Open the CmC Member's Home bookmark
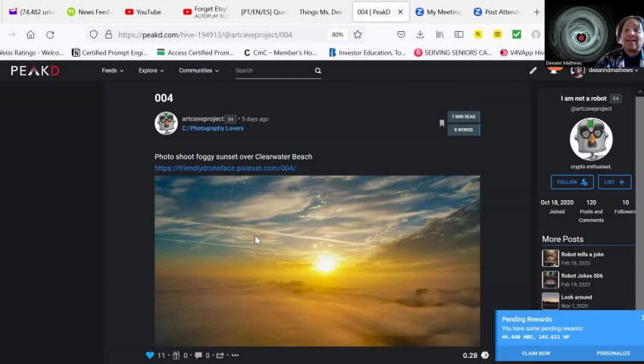 point(280,52)
